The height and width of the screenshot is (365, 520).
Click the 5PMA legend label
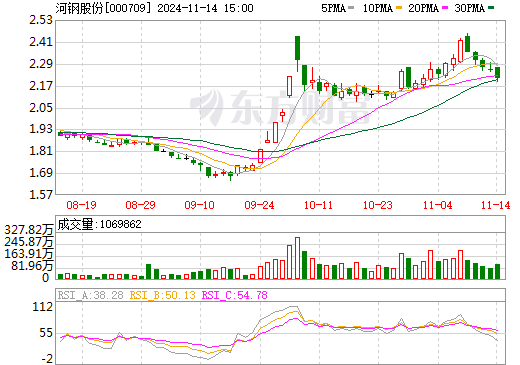pos(333,8)
